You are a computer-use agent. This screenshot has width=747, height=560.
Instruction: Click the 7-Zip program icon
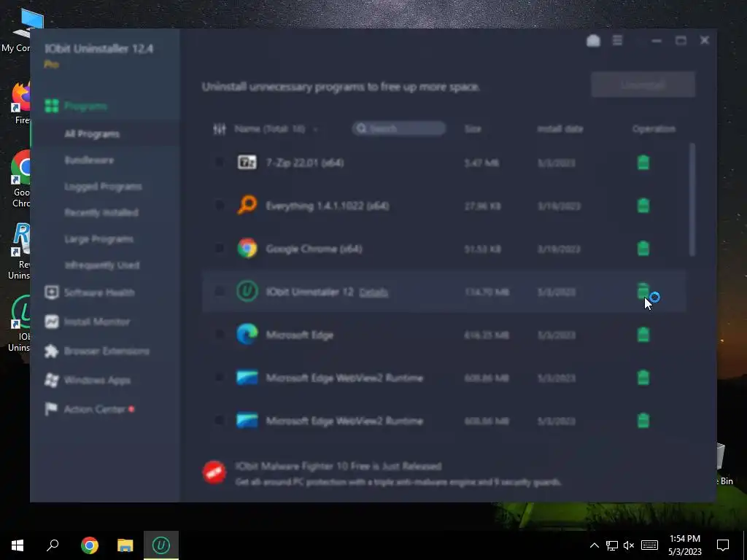coord(247,163)
